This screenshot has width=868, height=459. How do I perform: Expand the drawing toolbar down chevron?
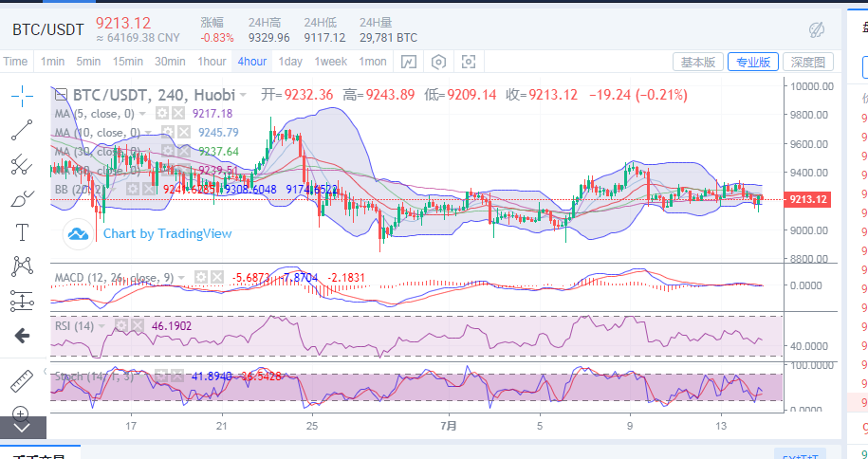[22, 429]
